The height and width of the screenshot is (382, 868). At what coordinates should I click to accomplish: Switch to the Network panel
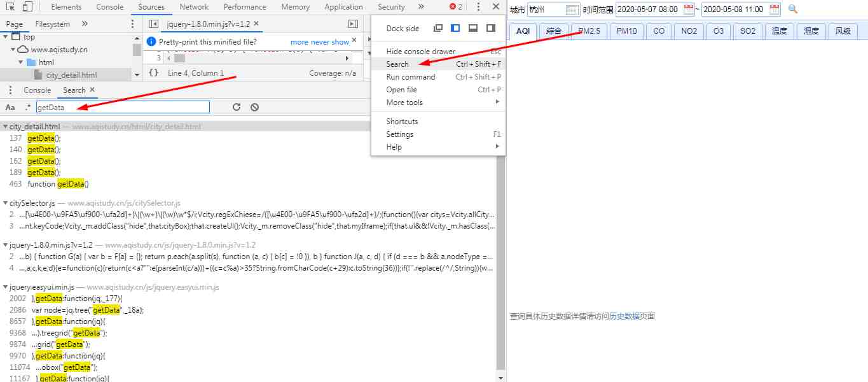[x=194, y=7]
